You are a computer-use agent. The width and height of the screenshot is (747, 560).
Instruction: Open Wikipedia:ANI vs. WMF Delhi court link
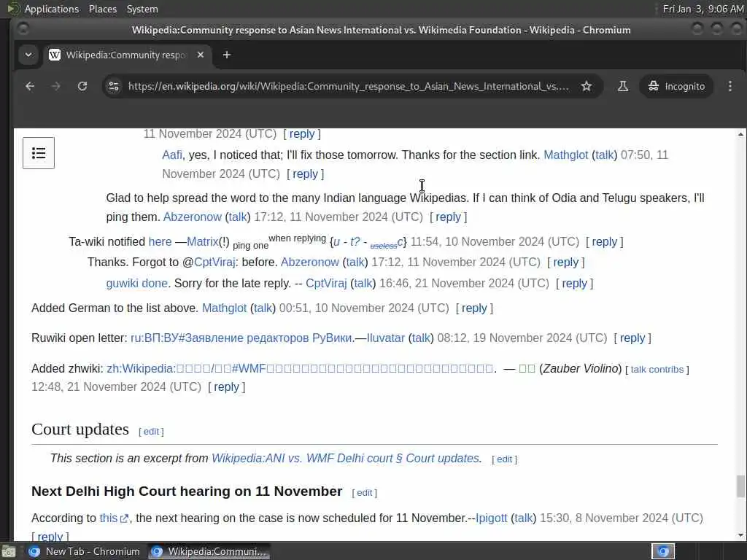coord(345,458)
